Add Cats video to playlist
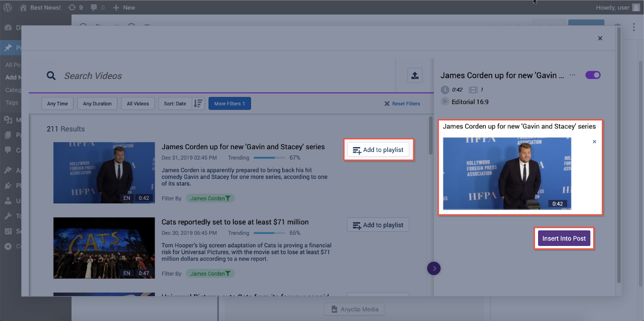Screen dimensions: 644x321 tap(378, 225)
